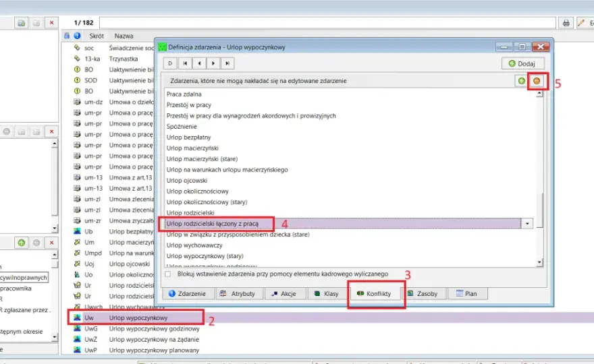Toggle 'Blokuj wstawienie zdarzenia' checkbox
Image resolution: width=594 pixels, height=364 pixels.
click(168, 274)
